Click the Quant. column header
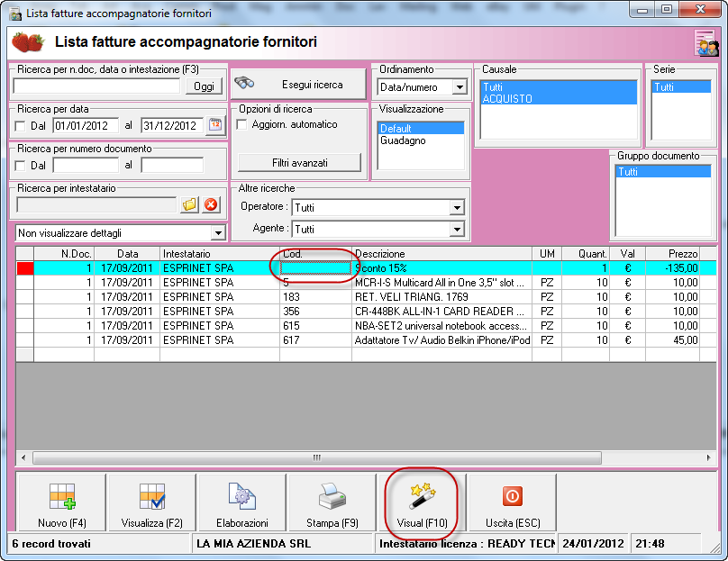This screenshot has width=728, height=561. tap(586, 254)
